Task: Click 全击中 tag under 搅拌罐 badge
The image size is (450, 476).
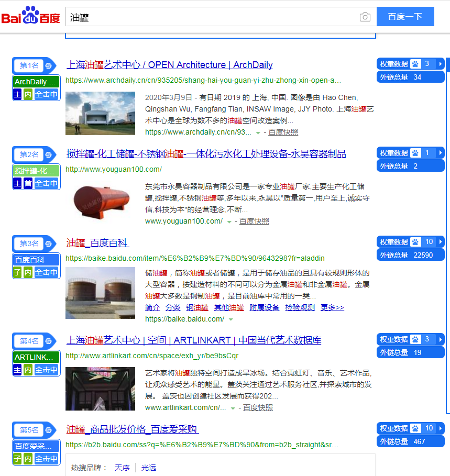Action: click(46, 183)
